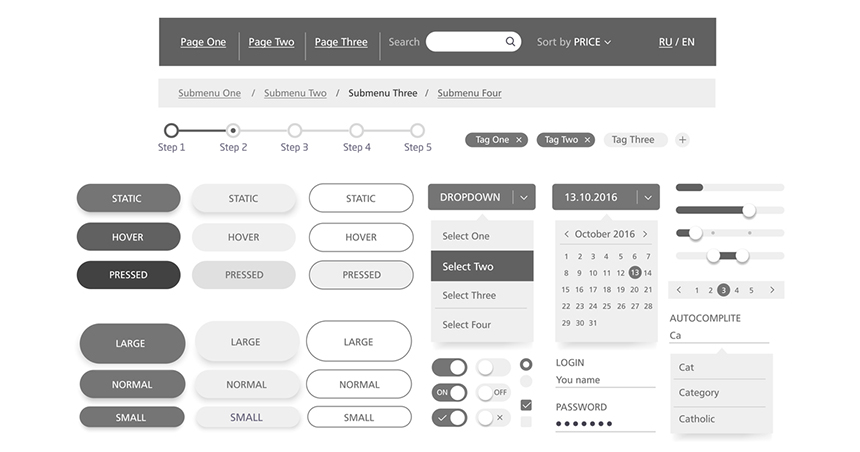Click the range slider right handle
Screen dimensions: 860x452
click(x=742, y=256)
